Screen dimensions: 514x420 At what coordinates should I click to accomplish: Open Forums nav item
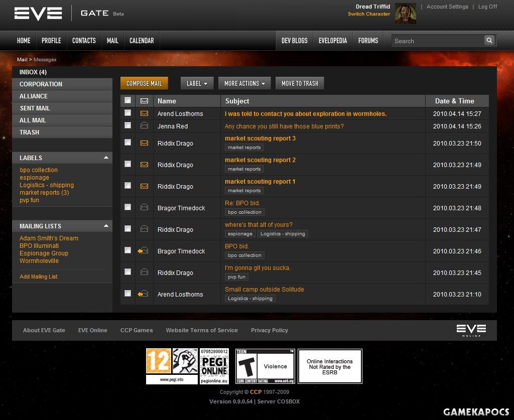coord(368,41)
